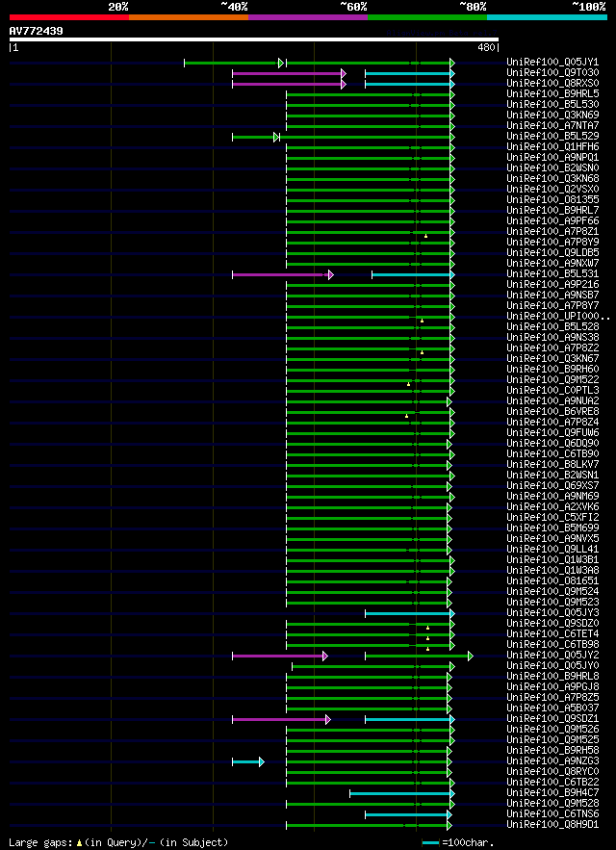Open hit UniRef100_Q05JY1
The image size is (616, 850).
[x=552, y=63]
